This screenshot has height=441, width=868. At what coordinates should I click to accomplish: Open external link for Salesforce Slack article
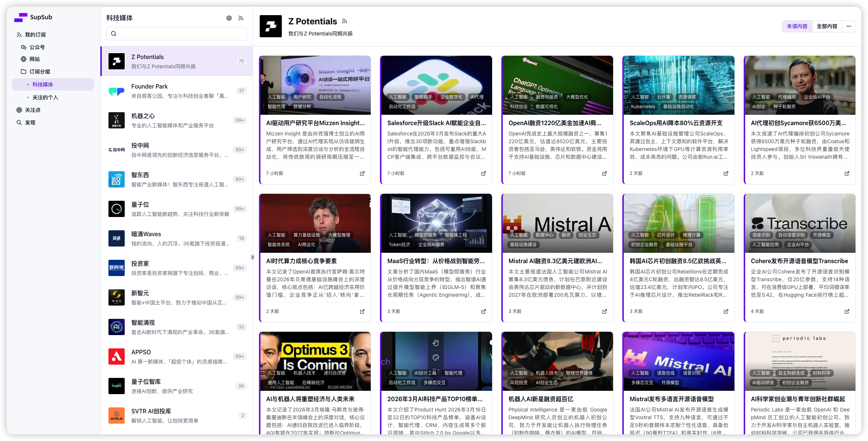484,173
